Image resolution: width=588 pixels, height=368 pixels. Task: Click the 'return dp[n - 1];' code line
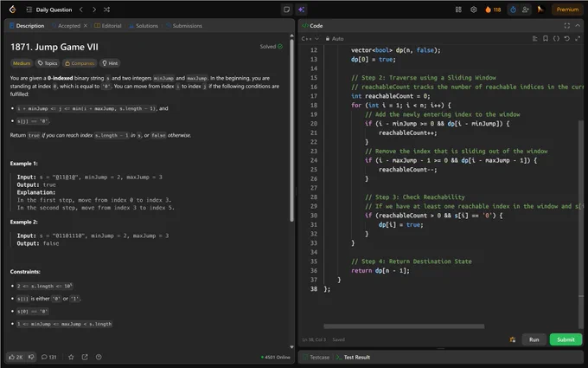pos(380,270)
